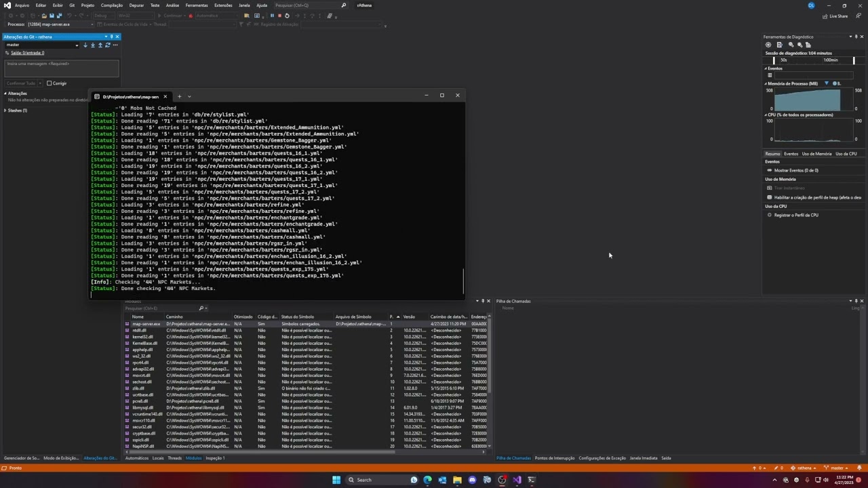Click the Git Push up-arrow icon
The width and height of the screenshot is (868, 488).
click(100, 45)
